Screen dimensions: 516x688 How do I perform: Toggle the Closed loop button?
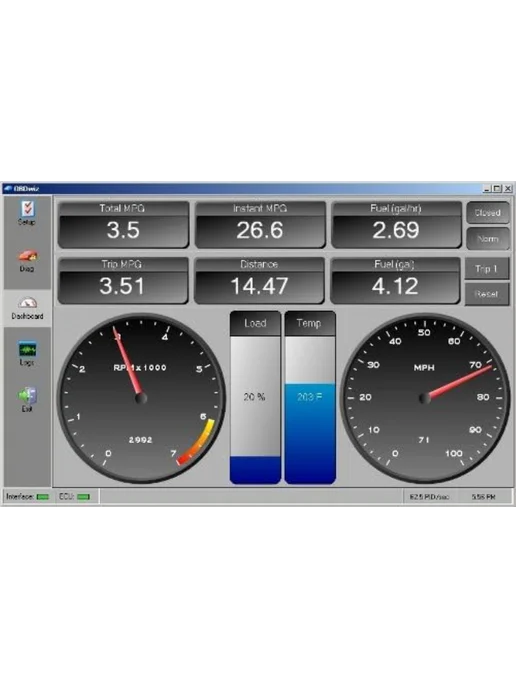point(487,213)
